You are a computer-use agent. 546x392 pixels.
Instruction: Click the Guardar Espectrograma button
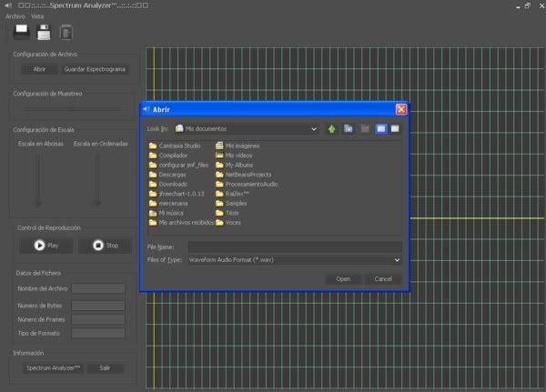coord(95,69)
